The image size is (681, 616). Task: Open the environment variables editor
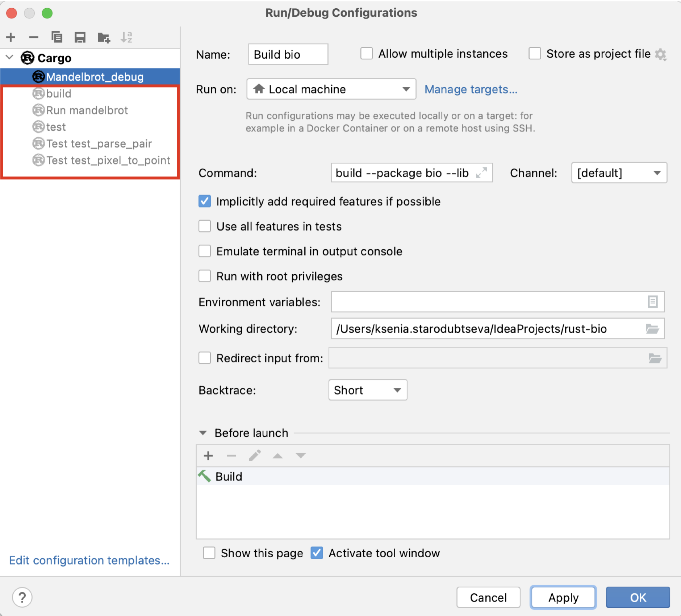point(652,302)
